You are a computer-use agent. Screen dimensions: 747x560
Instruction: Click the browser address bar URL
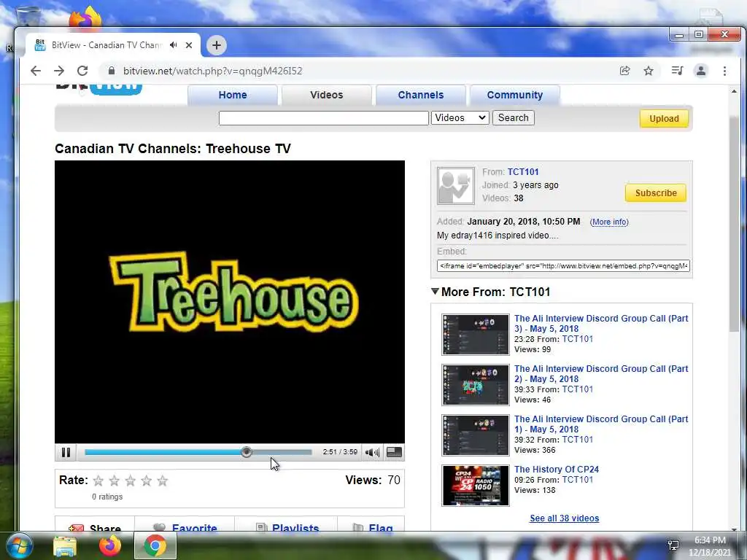coord(212,71)
